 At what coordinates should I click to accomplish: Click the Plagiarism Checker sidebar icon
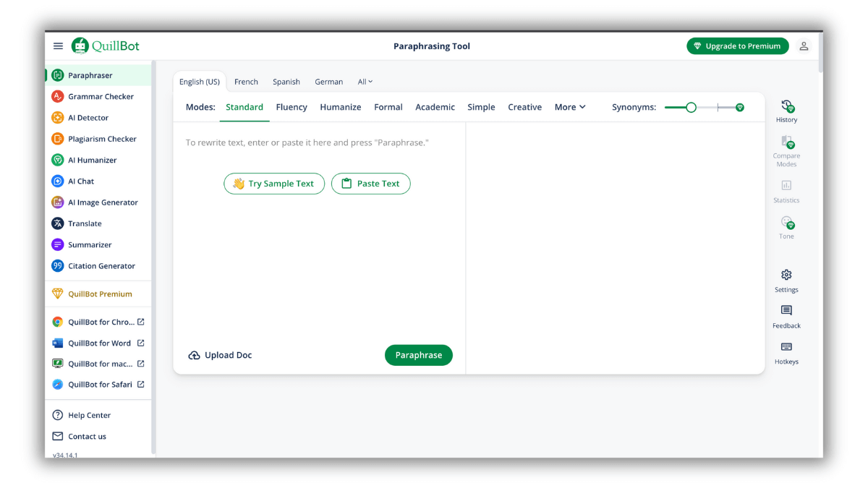[x=58, y=139]
